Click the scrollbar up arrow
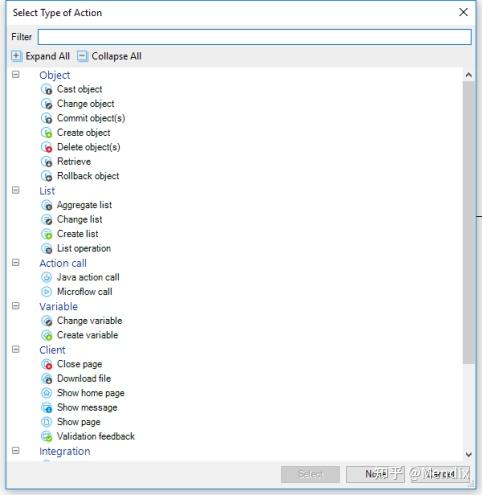This screenshot has height=495, width=482. click(469, 75)
